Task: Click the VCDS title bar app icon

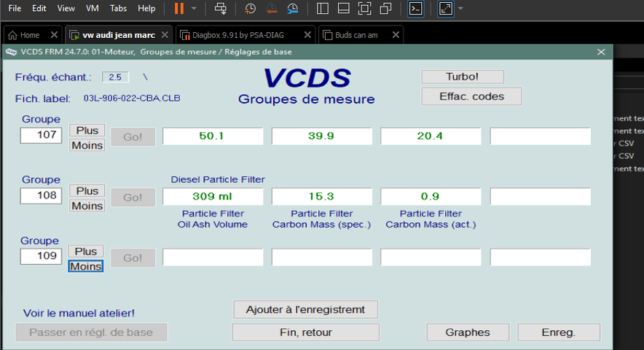Action: (x=11, y=52)
